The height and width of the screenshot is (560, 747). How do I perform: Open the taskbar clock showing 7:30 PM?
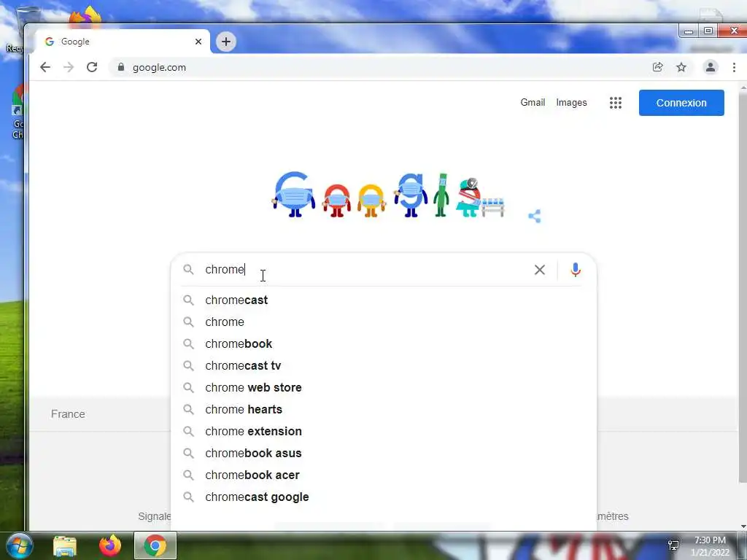(710, 546)
